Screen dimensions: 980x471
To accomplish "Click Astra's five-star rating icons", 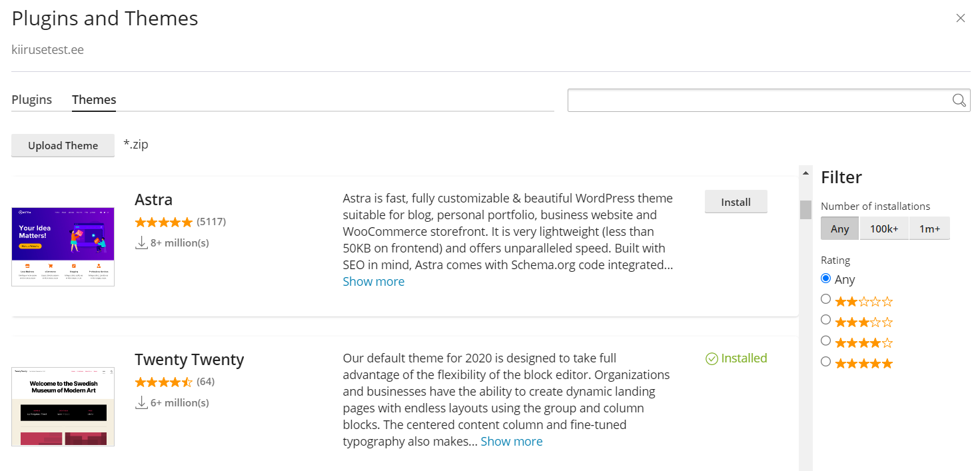I will click(163, 221).
